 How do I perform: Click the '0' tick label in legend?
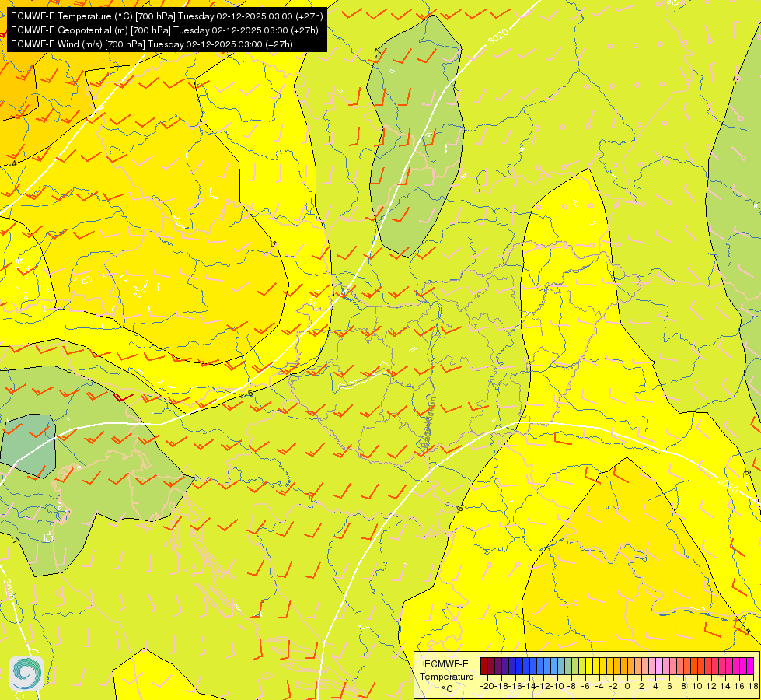click(x=627, y=687)
